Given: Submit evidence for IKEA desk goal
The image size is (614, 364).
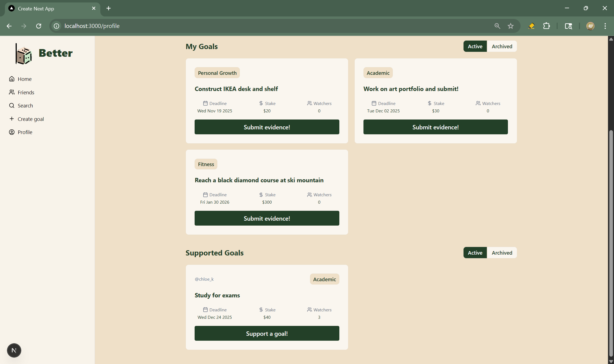Looking at the screenshot, I should 267,127.
